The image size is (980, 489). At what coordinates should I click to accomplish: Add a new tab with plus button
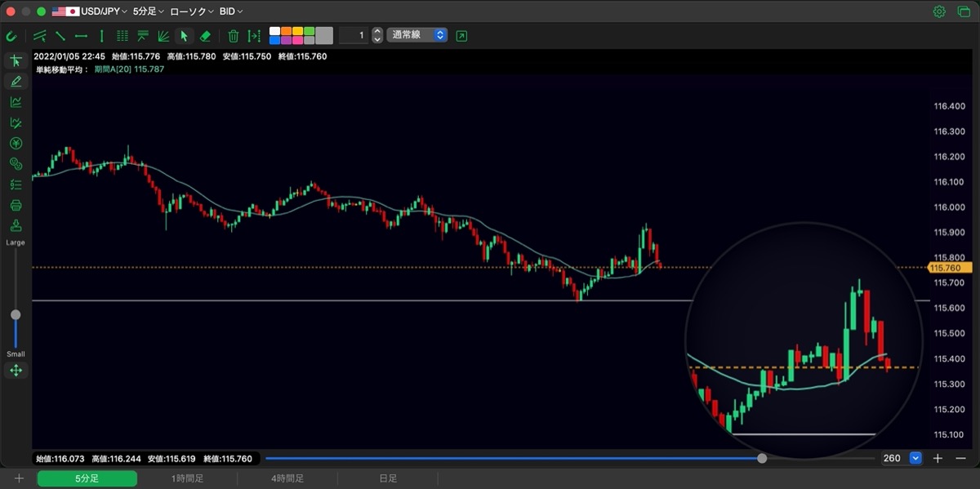[x=19, y=479]
